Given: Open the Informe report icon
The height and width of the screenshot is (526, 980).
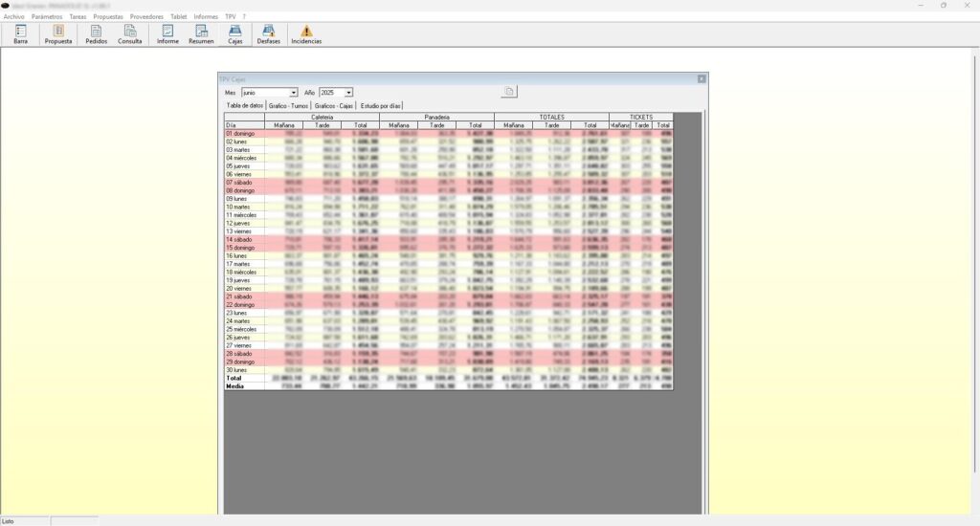Looking at the screenshot, I should [x=167, y=34].
